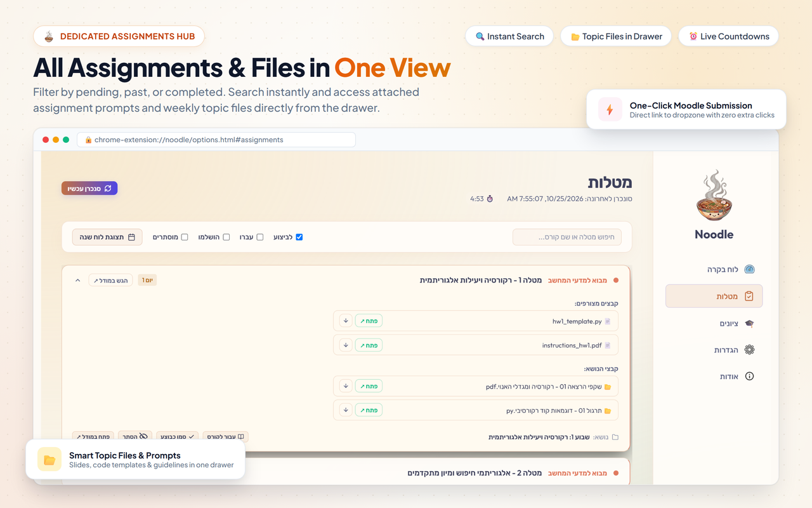This screenshot has height=508, width=812.
Task: Click the folder icon on Smart Topic Files card
Action: point(49,459)
